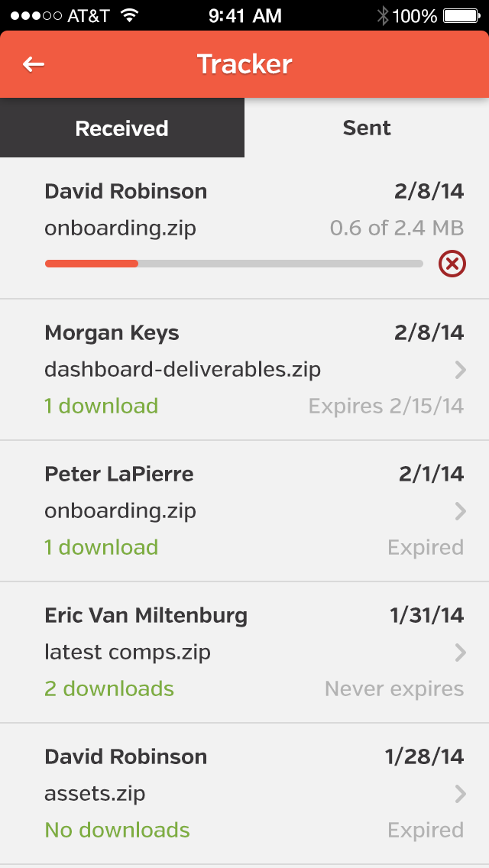Open latest comps.zip chevron arrow
The height and width of the screenshot is (868, 489).
coord(460,653)
